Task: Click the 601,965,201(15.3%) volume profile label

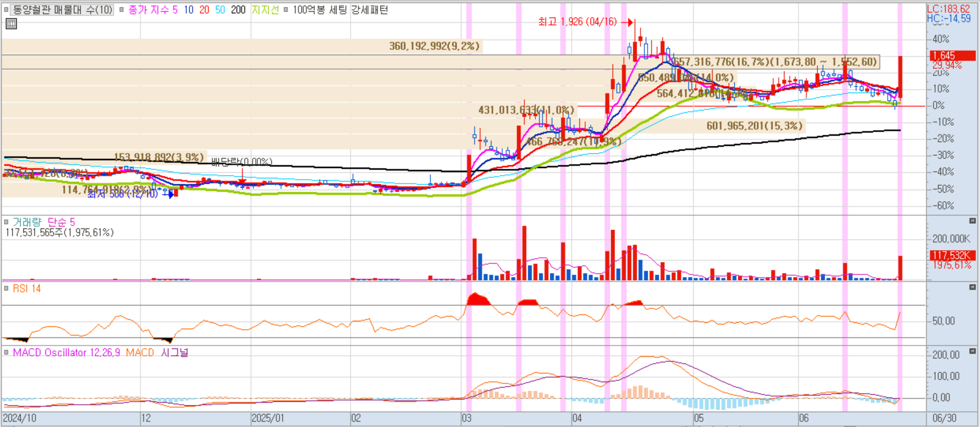Action: coord(755,125)
